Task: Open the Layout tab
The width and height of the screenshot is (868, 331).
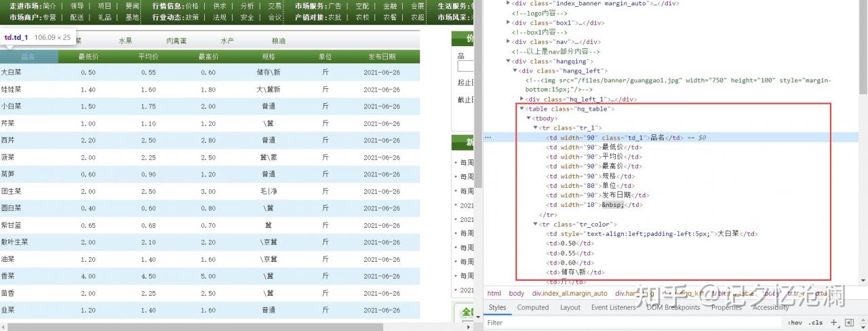Action: click(570, 307)
